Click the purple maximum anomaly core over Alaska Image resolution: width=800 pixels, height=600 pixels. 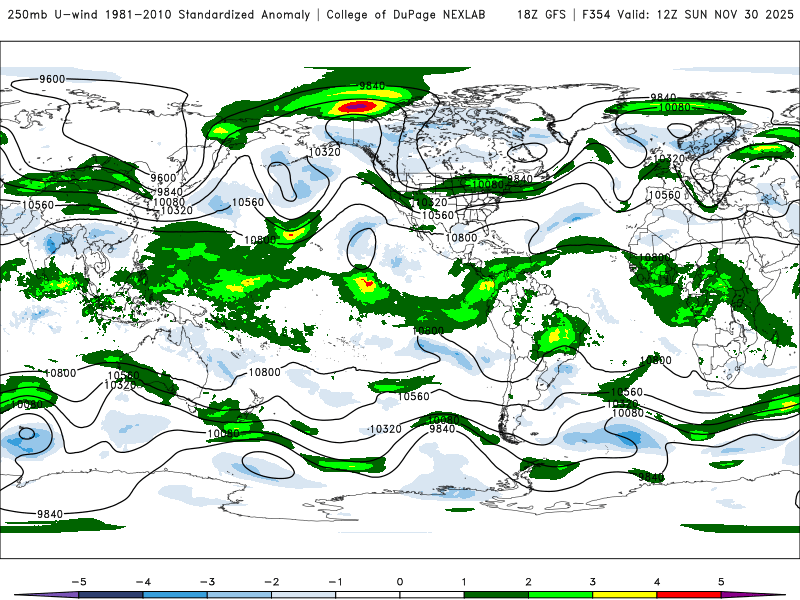[x=358, y=107]
